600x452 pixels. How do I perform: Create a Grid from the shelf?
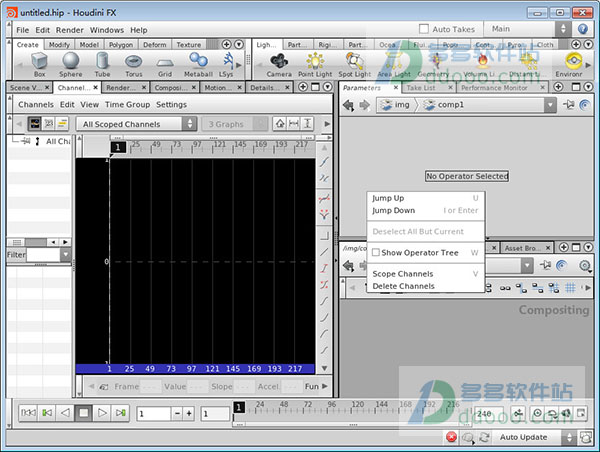click(165, 64)
